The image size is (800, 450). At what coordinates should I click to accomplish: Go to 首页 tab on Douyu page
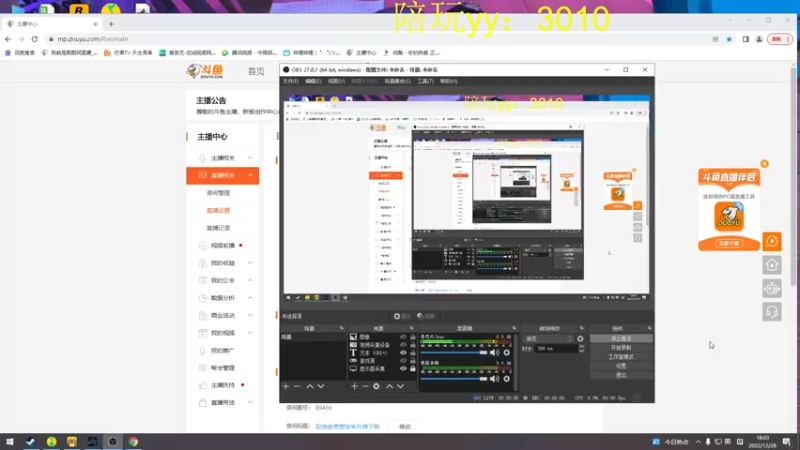pos(256,71)
